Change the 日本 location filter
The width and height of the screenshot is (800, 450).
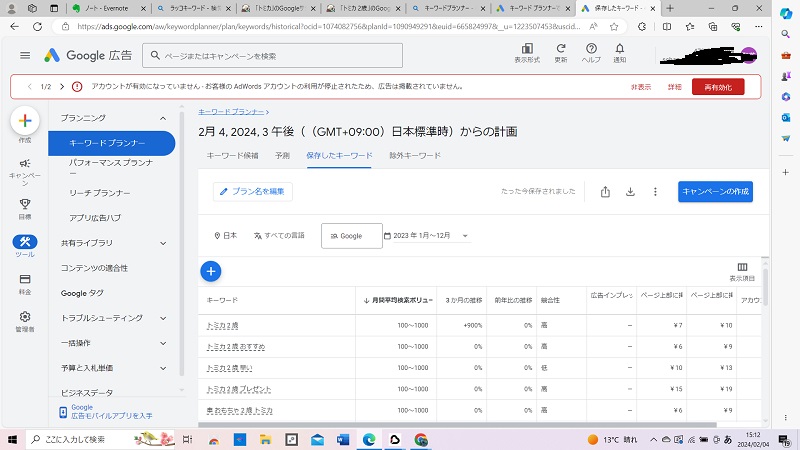pyautogui.click(x=226, y=235)
